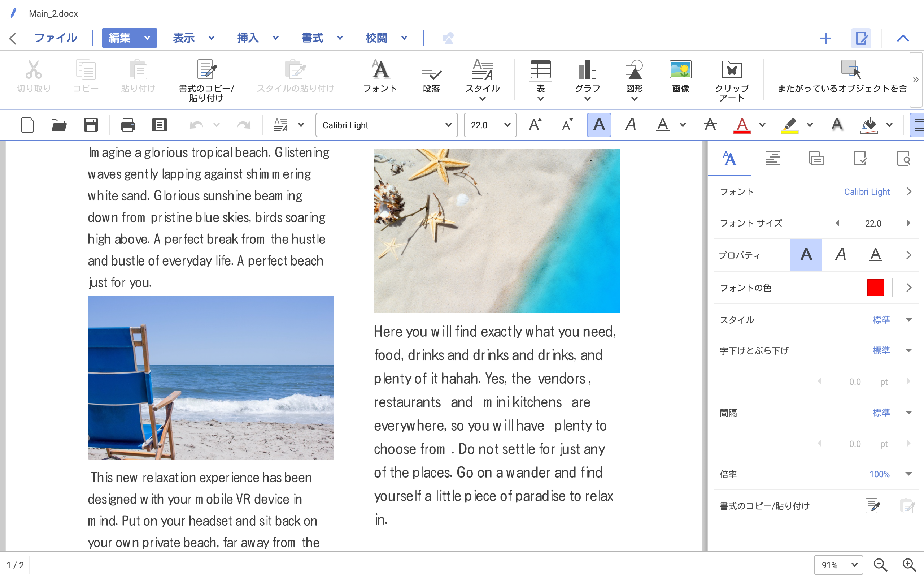Viewport: 924px width, 578px height.
Task: Zoom in with magnifier plus icon
Action: (x=909, y=565)
